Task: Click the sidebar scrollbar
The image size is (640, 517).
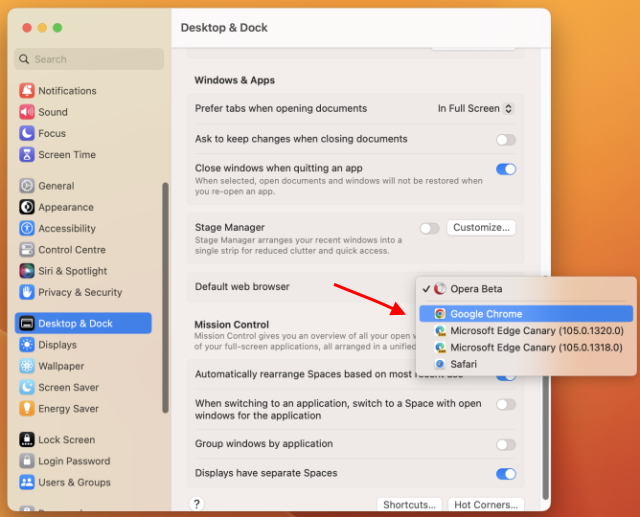Action: (165, 298)
